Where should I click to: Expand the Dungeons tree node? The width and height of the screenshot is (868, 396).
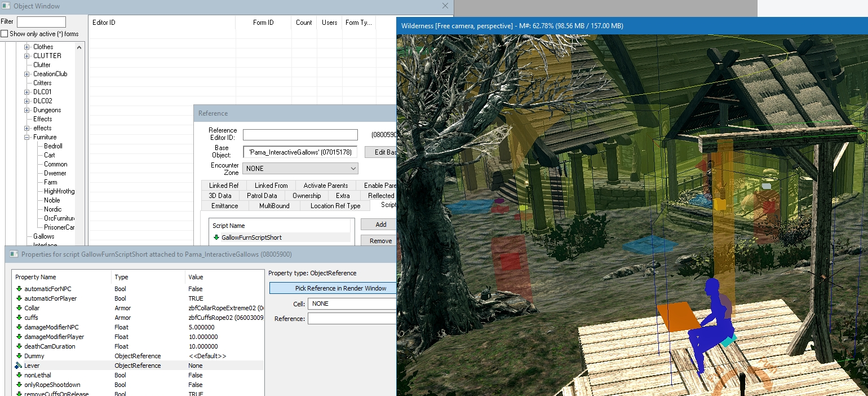26,110
